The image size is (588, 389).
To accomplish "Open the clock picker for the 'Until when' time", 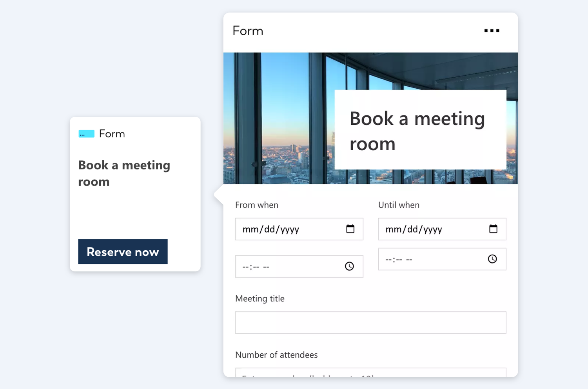I will 492,259.
